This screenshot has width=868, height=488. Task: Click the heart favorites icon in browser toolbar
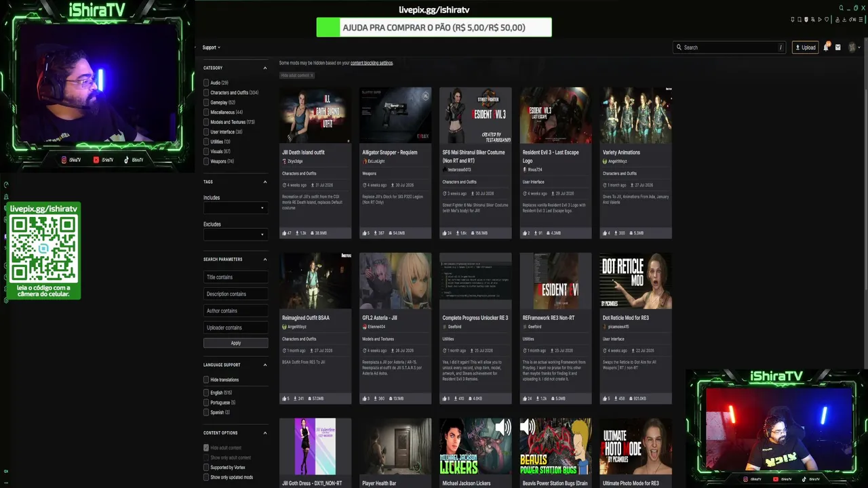click(827, 20)
